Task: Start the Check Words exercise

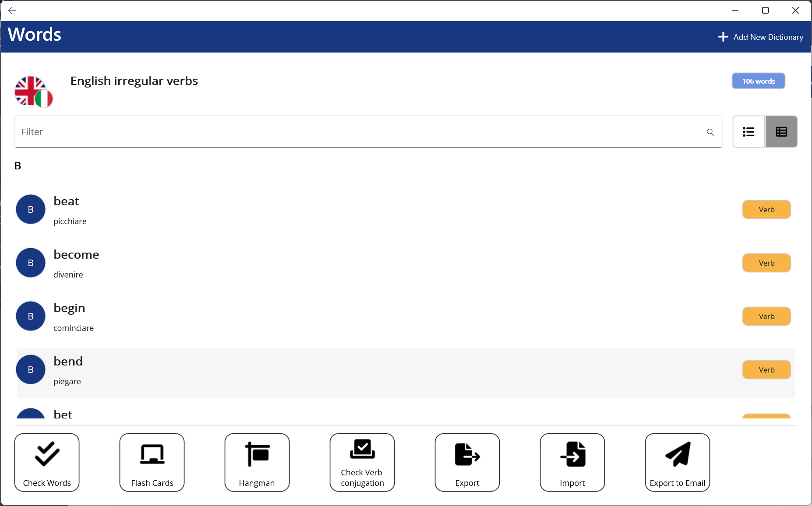Action: pyautogui.click(x=47, y=463)
